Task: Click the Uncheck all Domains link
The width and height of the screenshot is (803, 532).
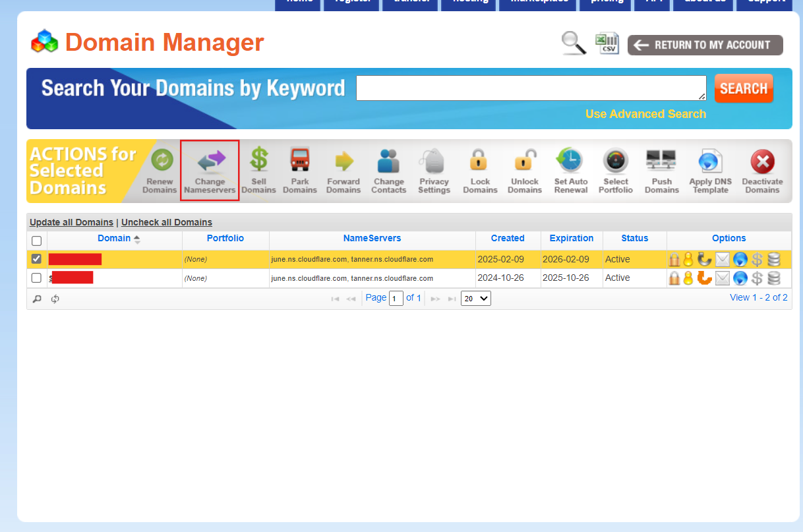Action: pos(167,222)
